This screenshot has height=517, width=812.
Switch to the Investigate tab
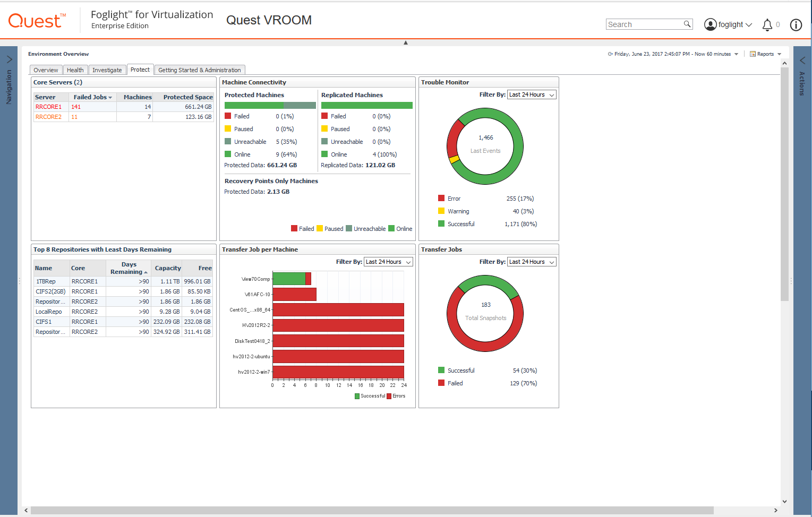click(107, 70)
